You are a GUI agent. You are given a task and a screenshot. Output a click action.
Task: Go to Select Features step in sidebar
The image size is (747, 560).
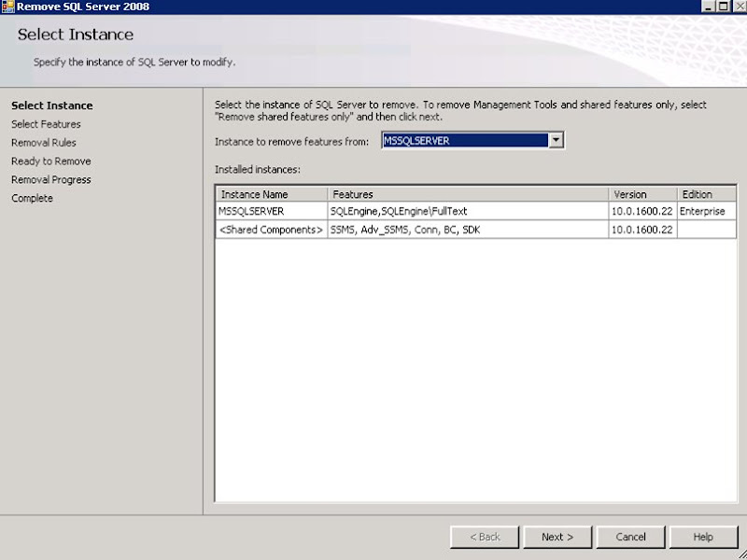(46, 124)
